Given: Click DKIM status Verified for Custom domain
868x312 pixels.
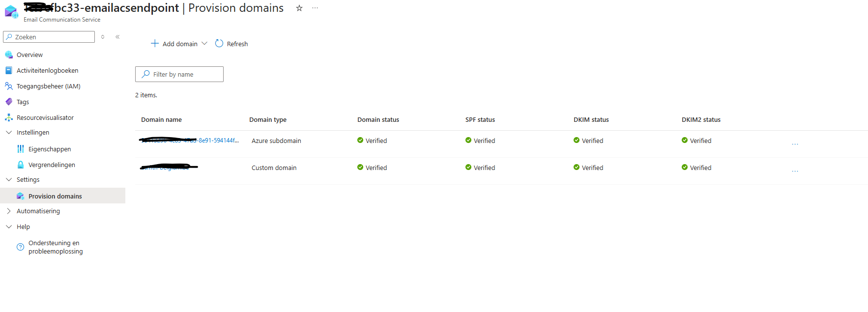Looking at the screenshot, I should [588, 168].
